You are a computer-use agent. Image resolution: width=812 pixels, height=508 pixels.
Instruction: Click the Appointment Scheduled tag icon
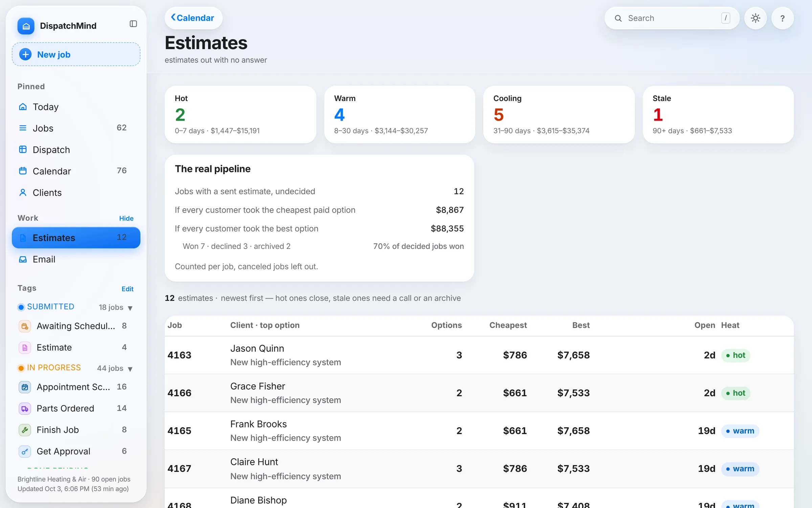(x=25, y=387)
